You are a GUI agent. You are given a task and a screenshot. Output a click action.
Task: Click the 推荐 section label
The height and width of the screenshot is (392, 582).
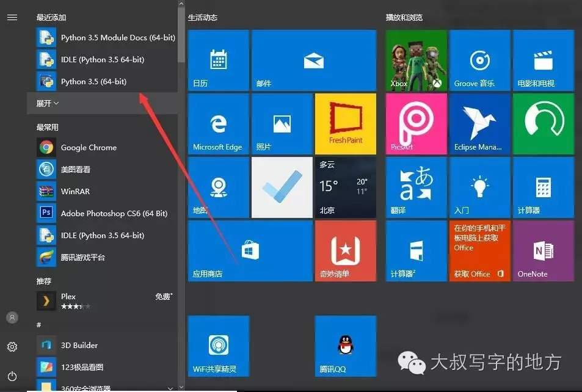pos(43,281)
